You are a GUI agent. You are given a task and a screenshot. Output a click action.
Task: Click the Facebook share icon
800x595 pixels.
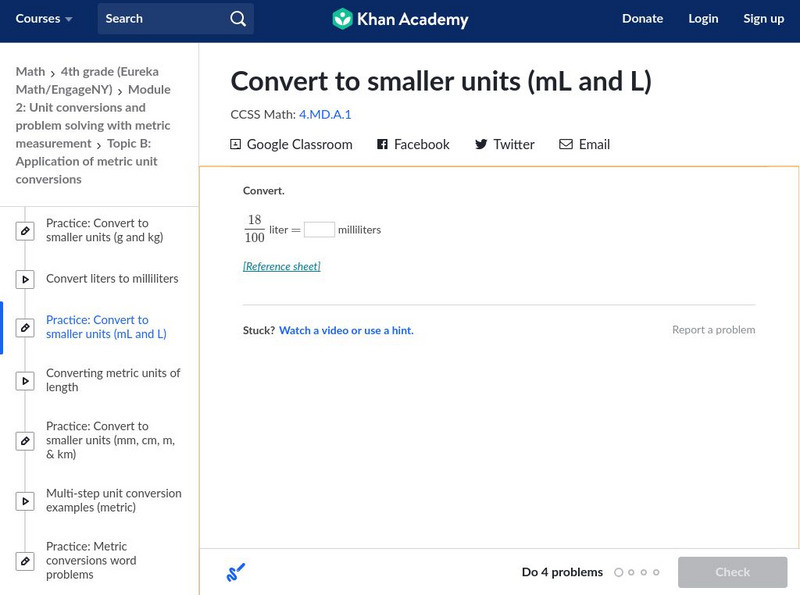[382, 144]
